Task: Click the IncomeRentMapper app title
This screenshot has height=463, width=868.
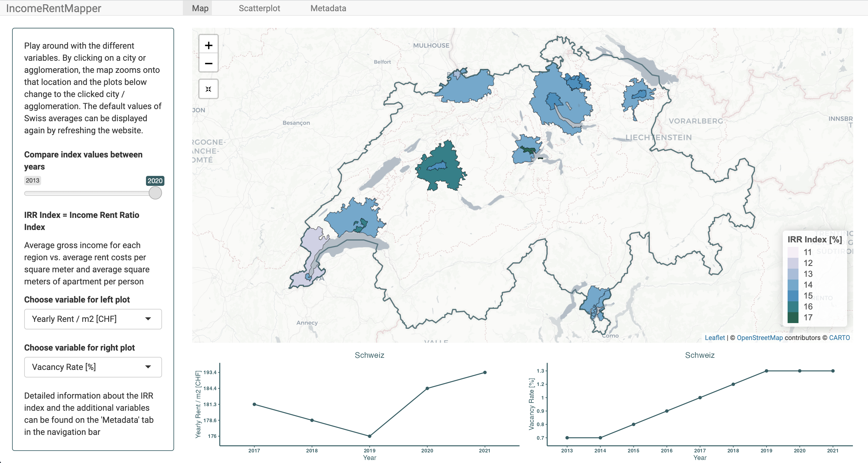Action: (53, 8)
